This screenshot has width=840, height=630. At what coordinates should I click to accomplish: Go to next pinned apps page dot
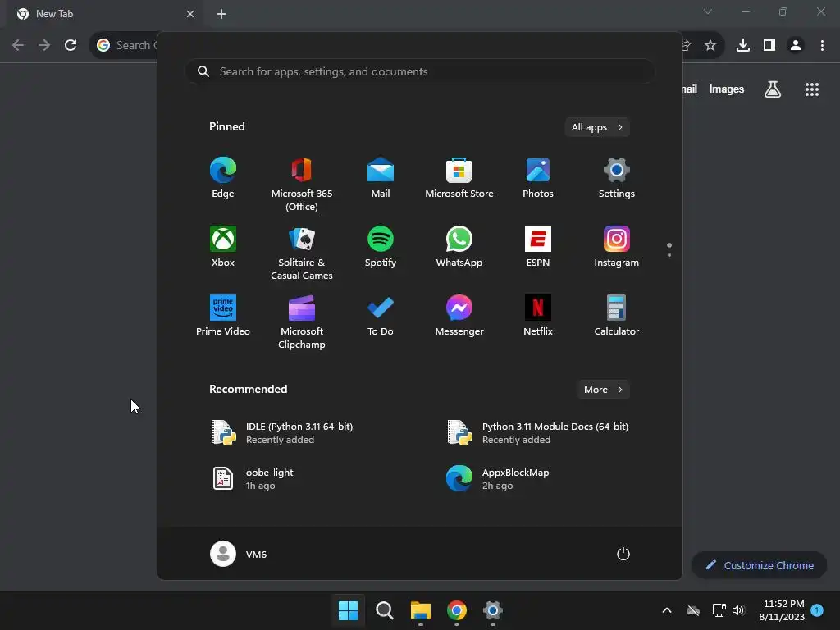tap(669, 255)
